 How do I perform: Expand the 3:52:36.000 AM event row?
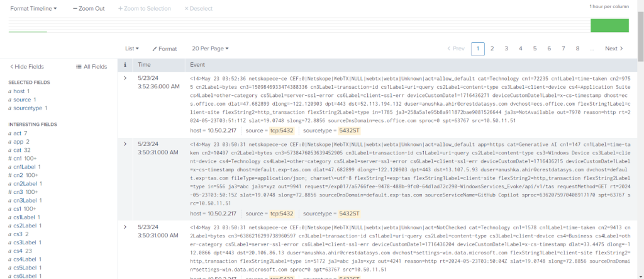[x=125, y=77]
